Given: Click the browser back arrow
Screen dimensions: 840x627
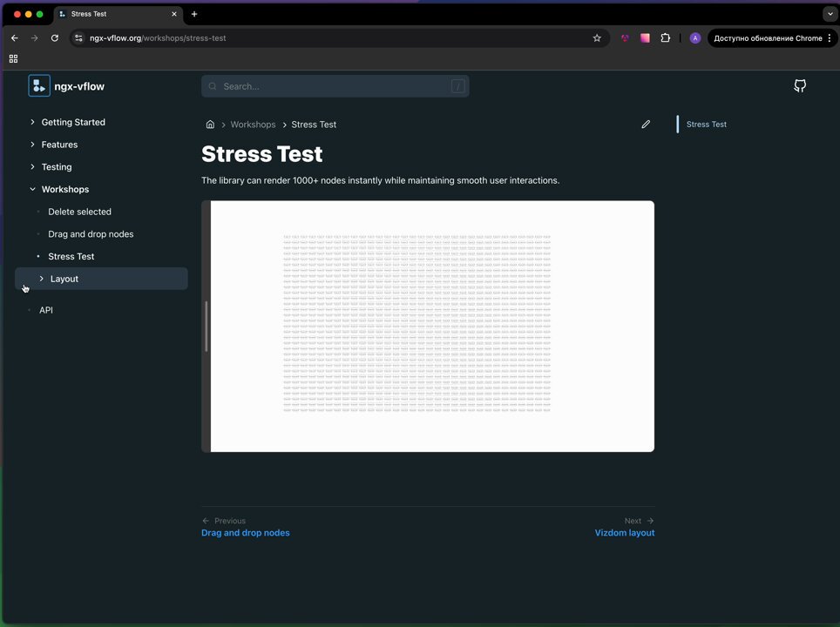Looking at the screenshot, I should (x=15, y=38).
